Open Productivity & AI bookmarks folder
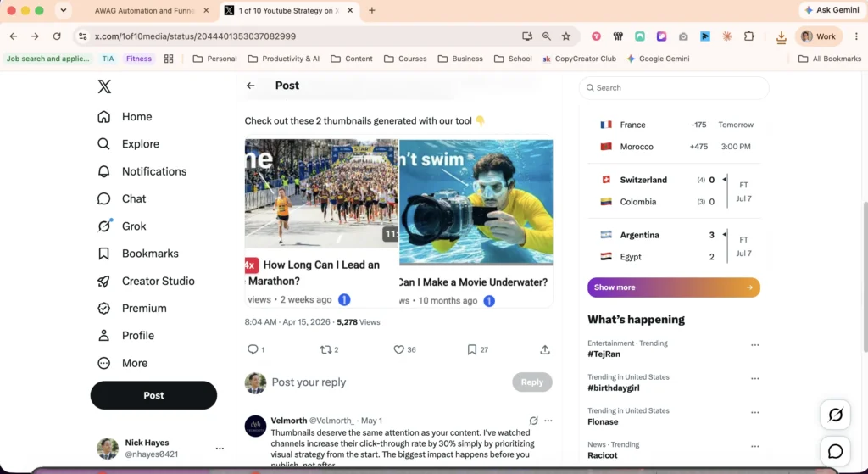 click(284, 59)
